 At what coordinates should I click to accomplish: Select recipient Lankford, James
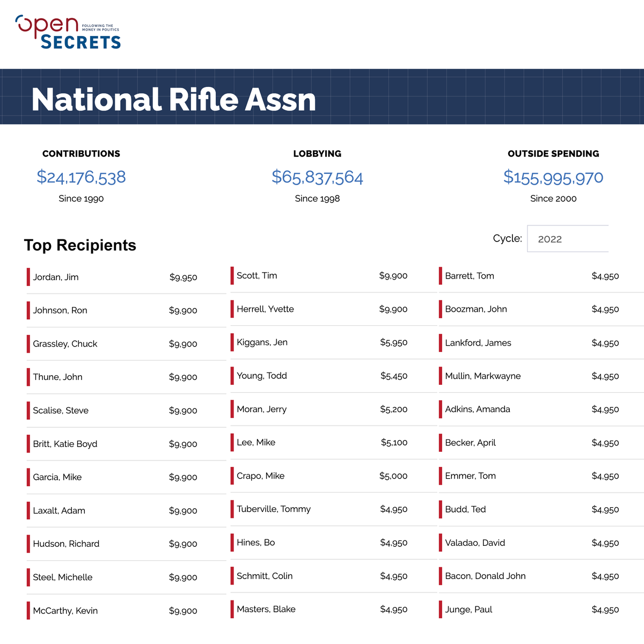coord(478,343)
